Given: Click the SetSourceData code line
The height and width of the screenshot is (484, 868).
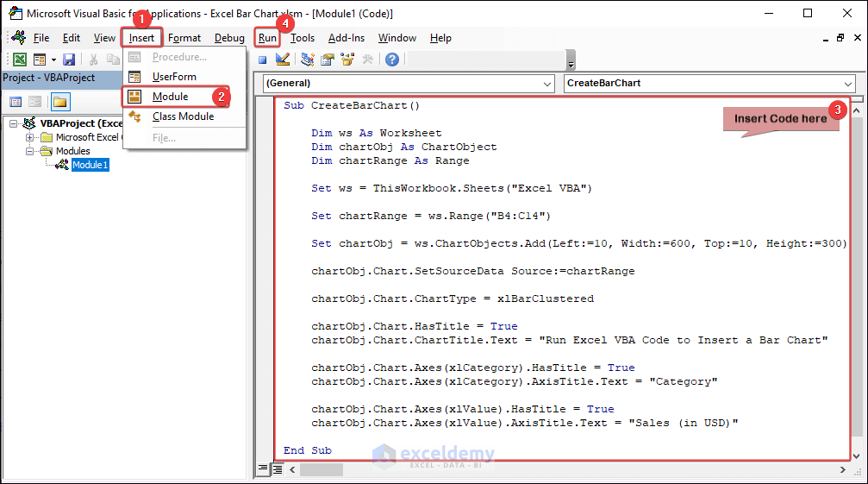Looking at the screenshot, I should tap(472, 271).
